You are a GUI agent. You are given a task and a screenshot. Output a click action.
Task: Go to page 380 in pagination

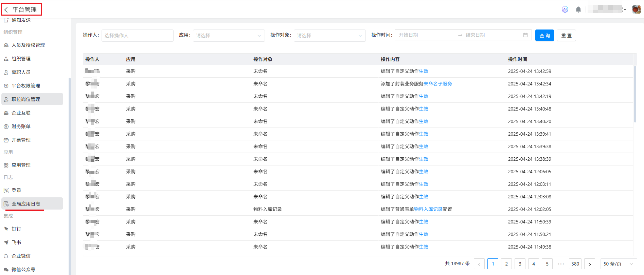(575, 264)
